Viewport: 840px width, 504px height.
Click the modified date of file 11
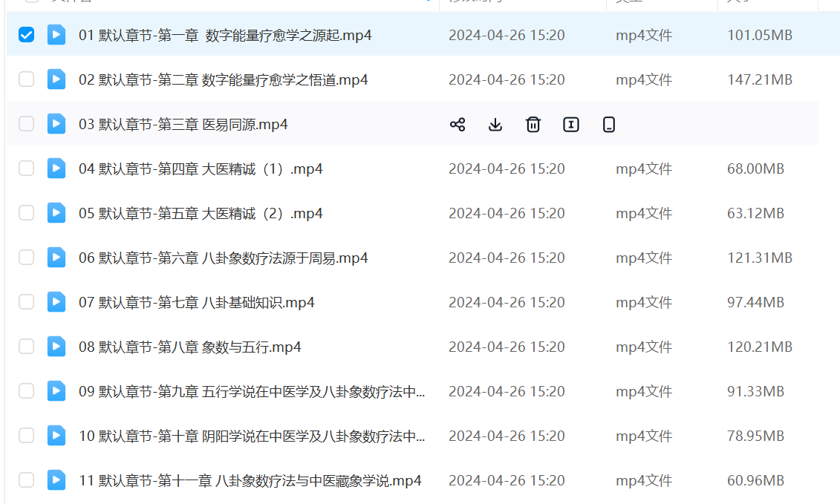(x=507, y=481)
